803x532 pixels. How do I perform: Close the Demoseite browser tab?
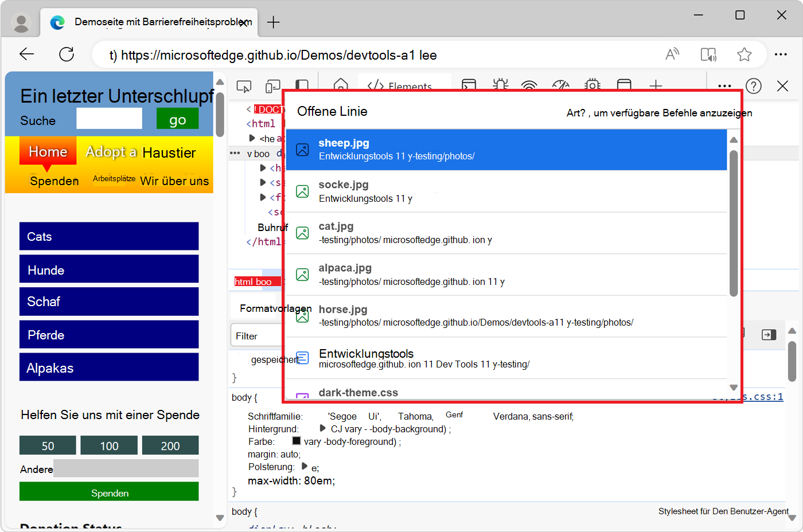[x=244, y=22]
